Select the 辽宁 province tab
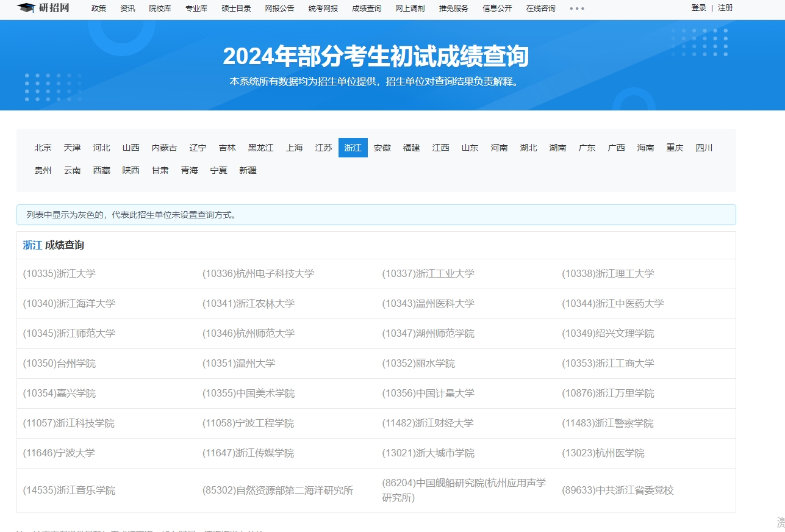 tap(198, 148)
